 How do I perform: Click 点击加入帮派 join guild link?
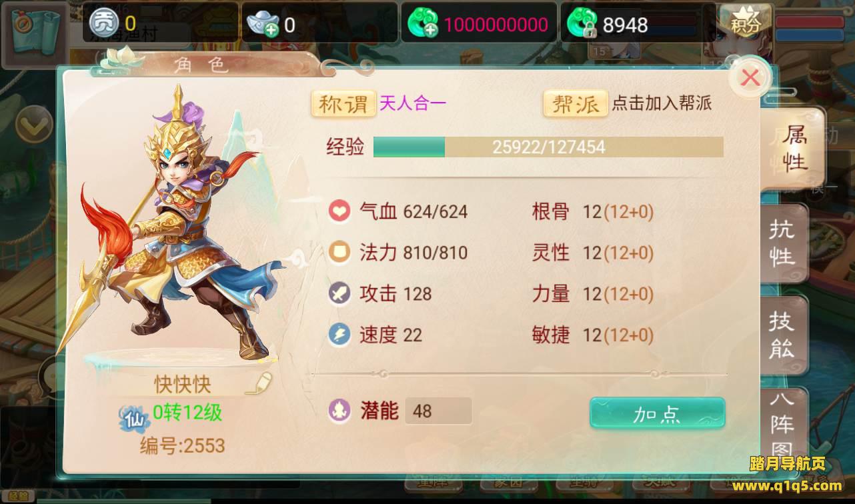point(662,103)
